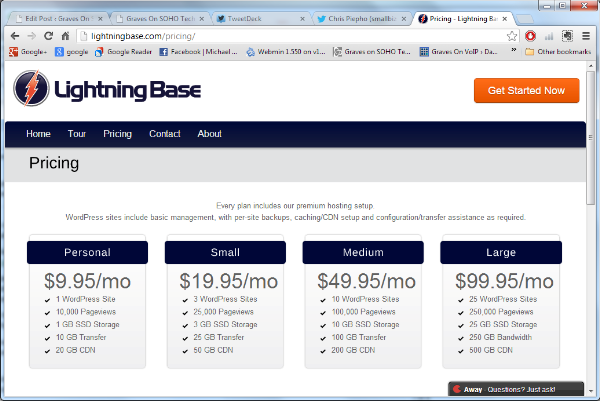Select the Medium plan header
The height and width of the screenshot is (401, 600).
[363, 252]
